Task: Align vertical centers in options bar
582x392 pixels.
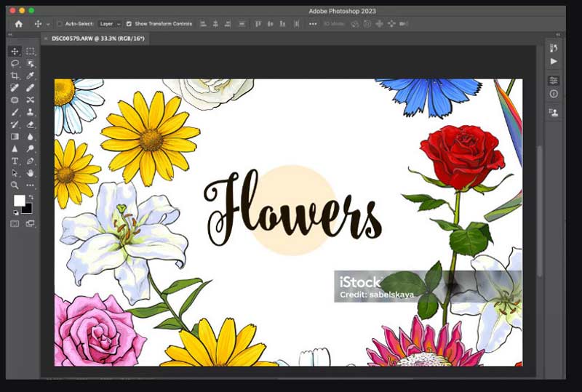Action: tap(270, 24)
